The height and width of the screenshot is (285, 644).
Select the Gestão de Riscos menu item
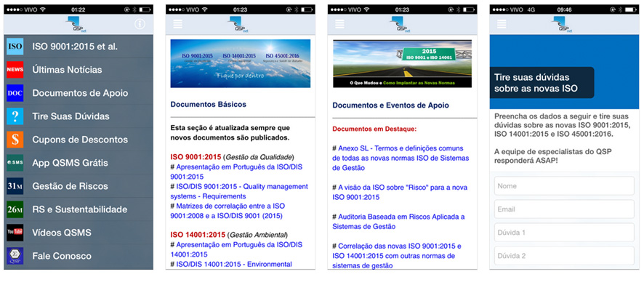coord(79,186)
